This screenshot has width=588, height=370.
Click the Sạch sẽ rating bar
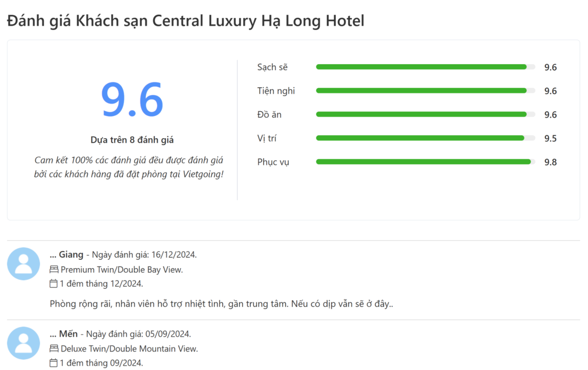click(x=425, y=67)
